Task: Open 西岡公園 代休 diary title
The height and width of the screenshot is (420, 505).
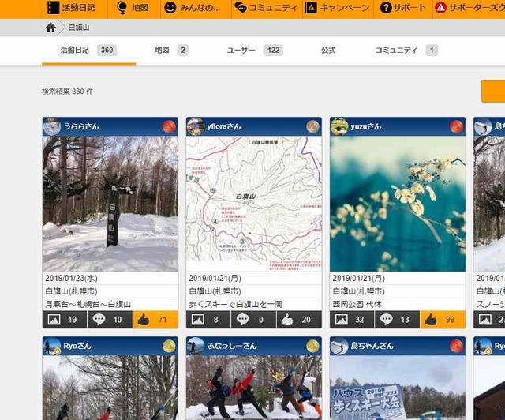Action: (x=357, y=304)
